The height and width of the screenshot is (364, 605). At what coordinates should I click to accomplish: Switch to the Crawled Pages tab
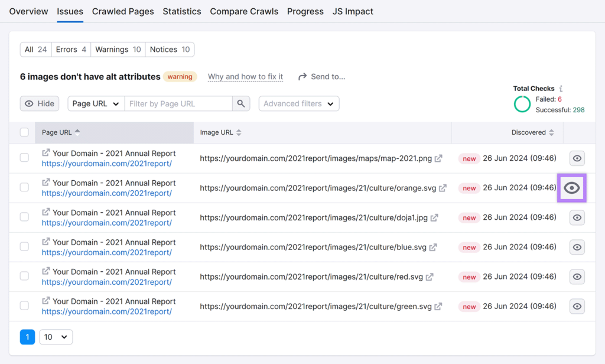point(123,12)
